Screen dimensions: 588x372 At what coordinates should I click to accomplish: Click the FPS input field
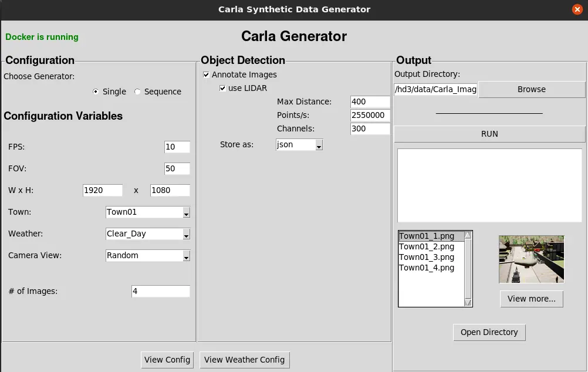[177, 147]
